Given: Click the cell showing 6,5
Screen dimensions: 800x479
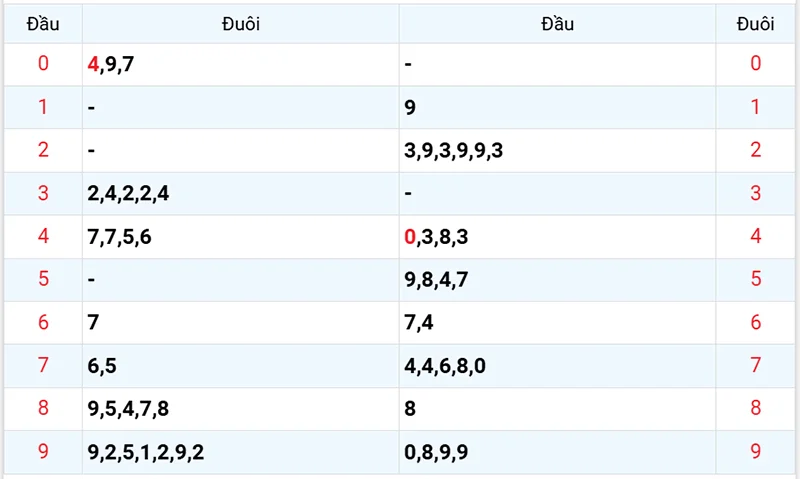Looking at the screenshot, I should tap(241, 366).
